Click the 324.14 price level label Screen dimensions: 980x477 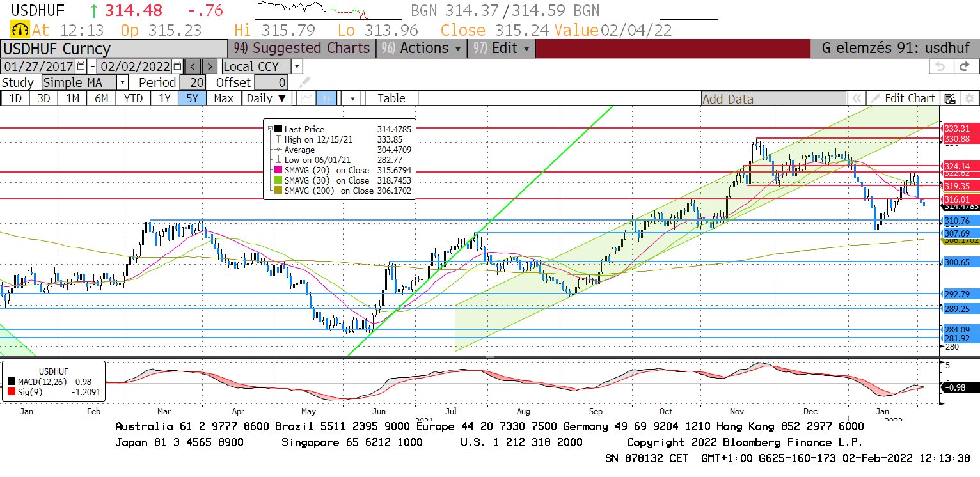pyautogui.click(x=961, y=166)
